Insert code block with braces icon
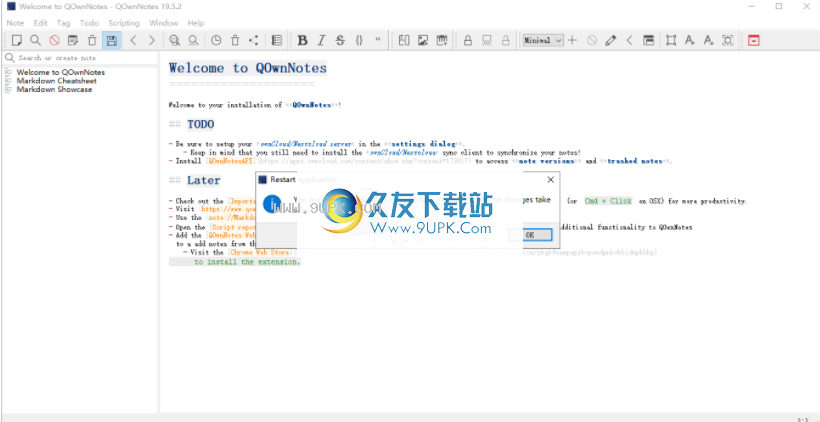Viewport: 820px width, 422px height. (x=359, y=40)
